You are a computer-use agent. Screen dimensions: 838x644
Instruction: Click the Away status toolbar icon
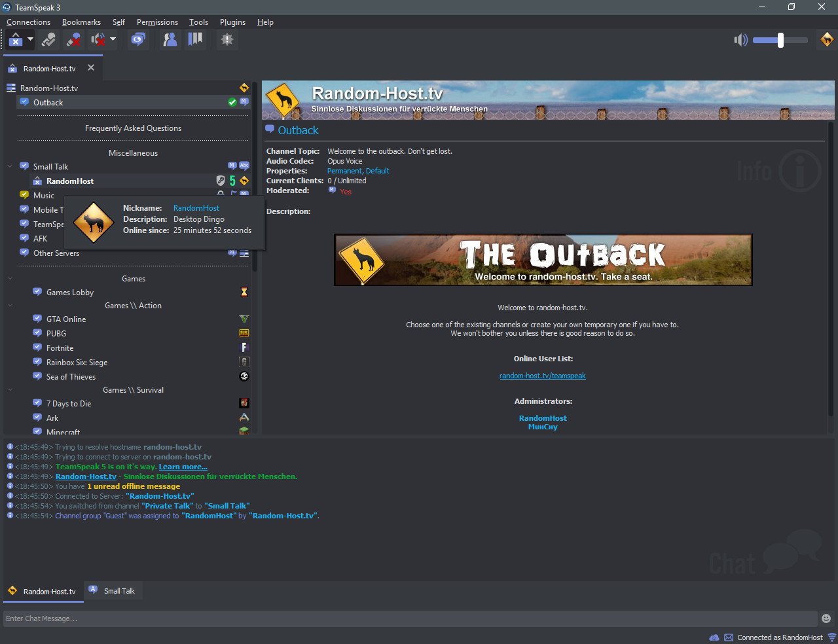(x=15, y=40)
